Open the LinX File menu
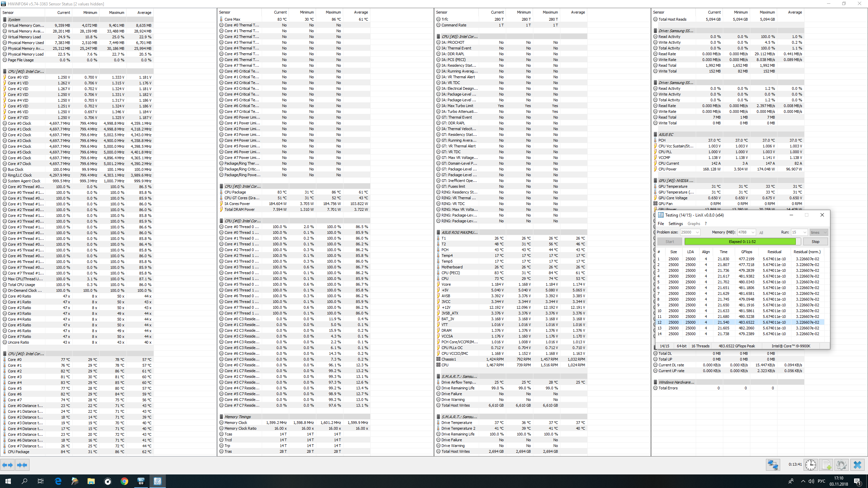 coord(660,224)
